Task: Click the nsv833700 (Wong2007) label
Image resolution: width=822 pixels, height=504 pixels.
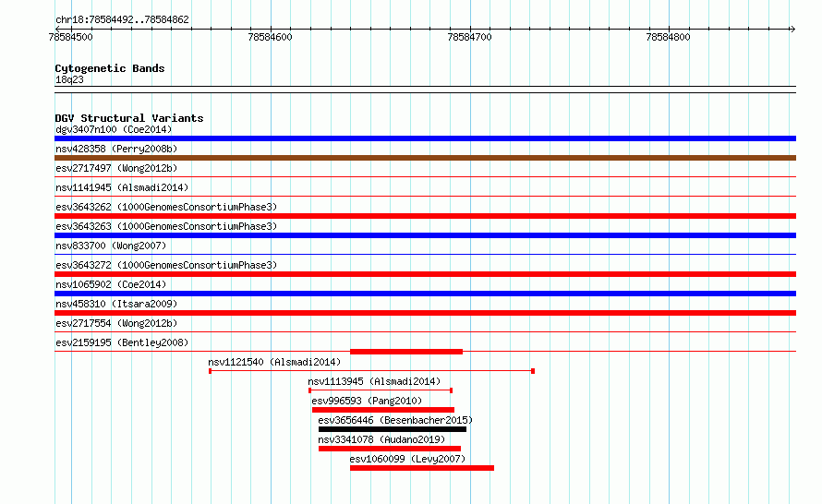Action: [x=111, y=246]
